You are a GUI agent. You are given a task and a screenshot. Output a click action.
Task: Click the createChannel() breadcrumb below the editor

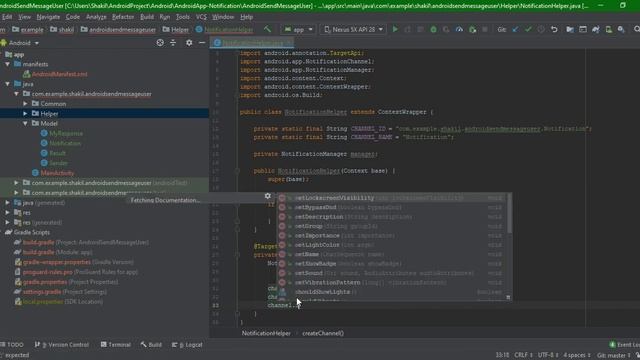tap(323, 333)
